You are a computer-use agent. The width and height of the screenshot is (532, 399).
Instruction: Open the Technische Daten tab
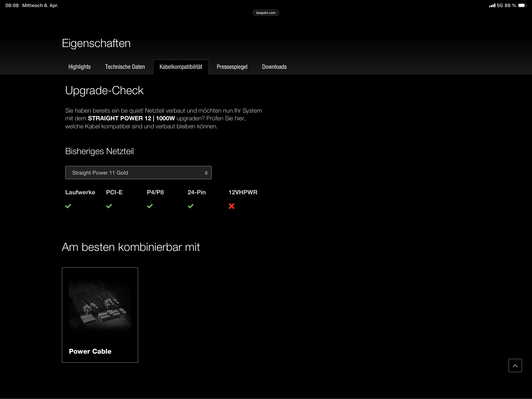tap(125, 67)
